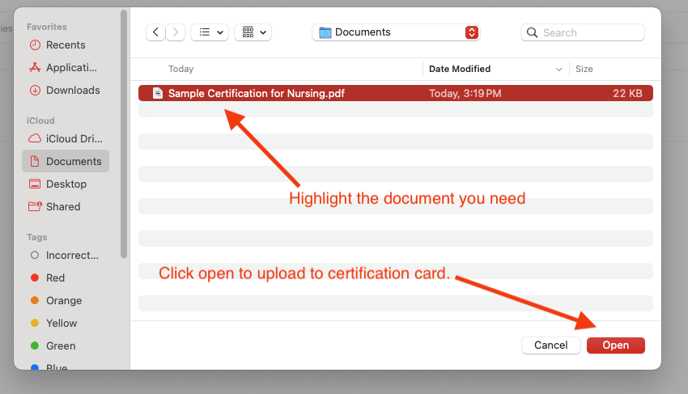The height and width of the screenshot is (394, 688).
Task: Click the Downloads arrow icon
Action: 35,90
